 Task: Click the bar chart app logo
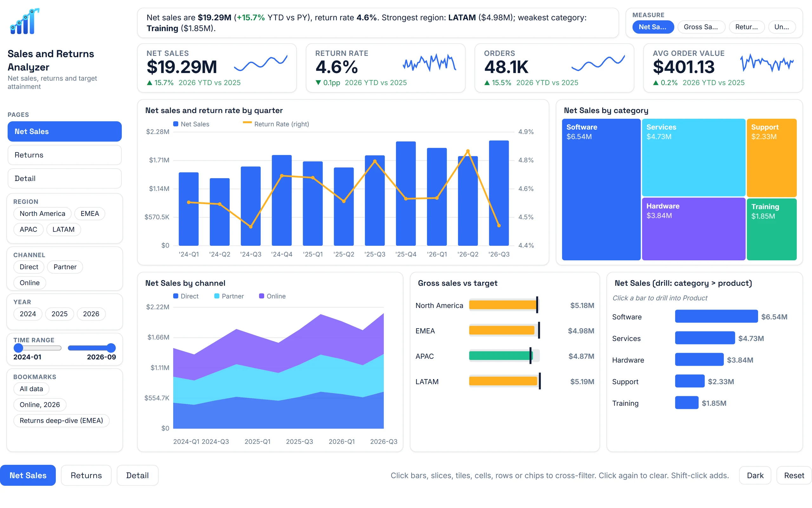(24, 21)
